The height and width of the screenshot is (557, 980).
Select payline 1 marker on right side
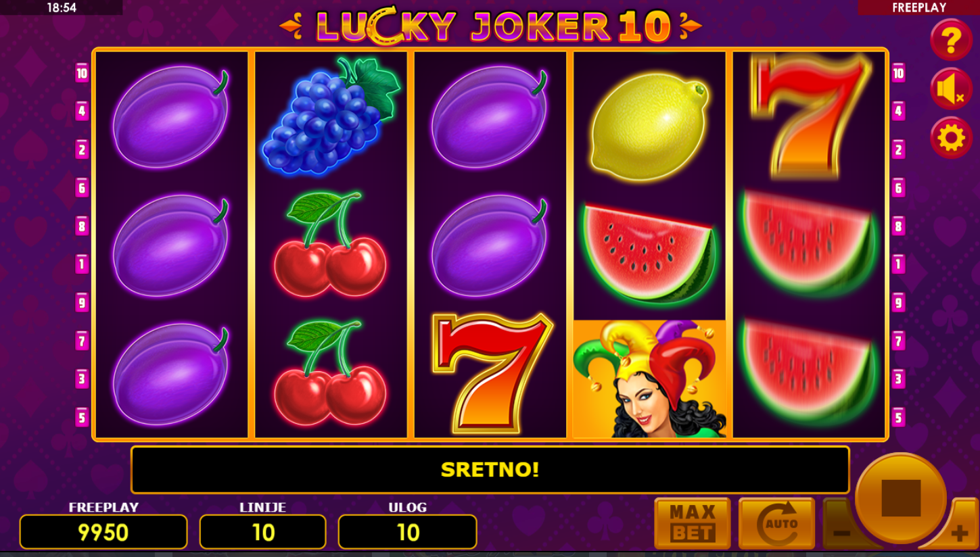(898, 264)
